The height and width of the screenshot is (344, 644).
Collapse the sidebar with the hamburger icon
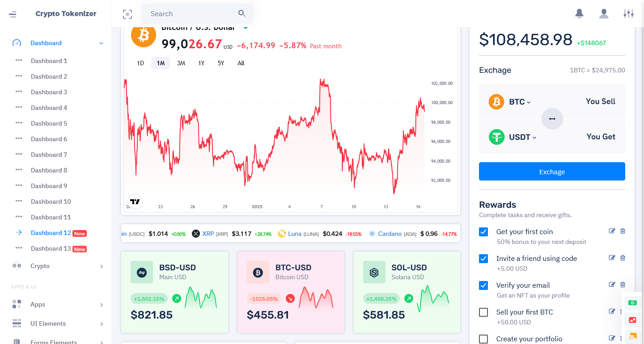click(13, 14)
